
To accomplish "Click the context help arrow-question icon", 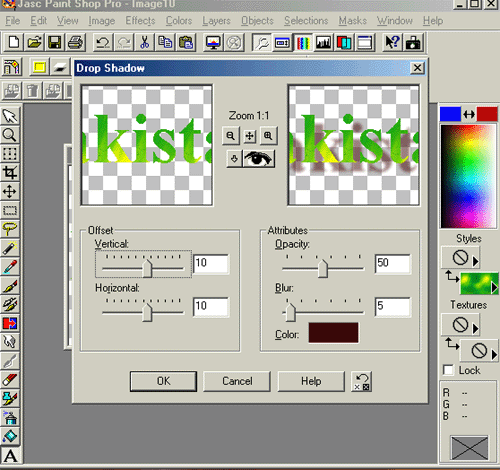I will pyautogui.click(x=392, y=42).
